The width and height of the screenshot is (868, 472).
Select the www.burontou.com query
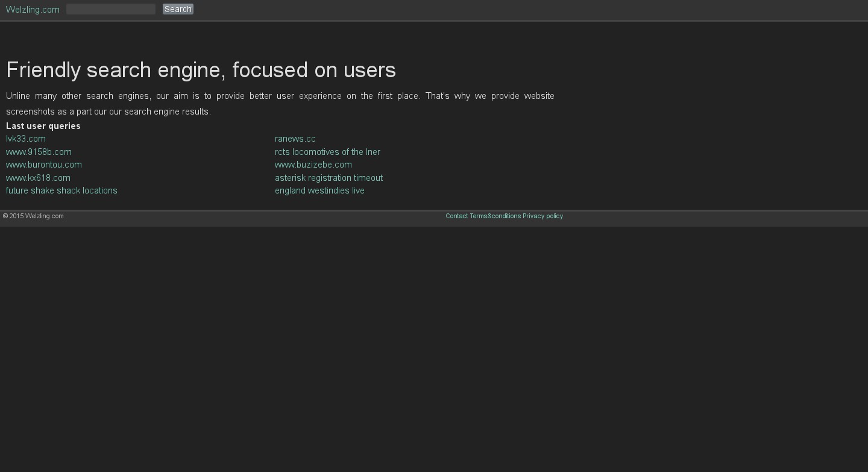(44, 165)
